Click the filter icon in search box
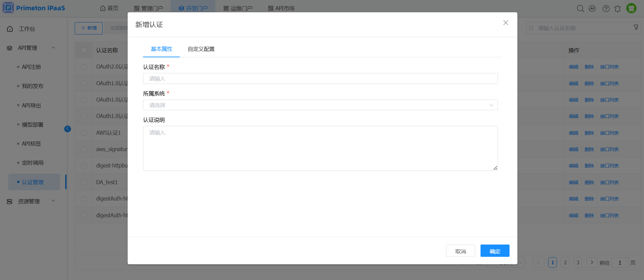 click(x=636, y=28)
